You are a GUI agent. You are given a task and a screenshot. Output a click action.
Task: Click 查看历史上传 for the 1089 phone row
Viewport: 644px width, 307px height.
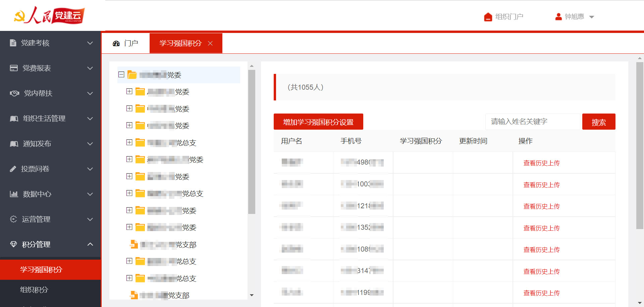click(x=541, y=250)
